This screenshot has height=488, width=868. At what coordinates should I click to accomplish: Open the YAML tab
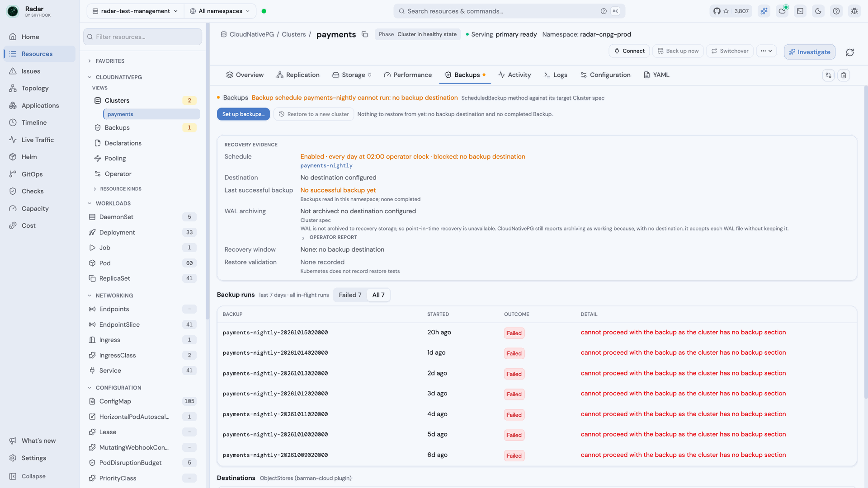click(x=656, y=75)
